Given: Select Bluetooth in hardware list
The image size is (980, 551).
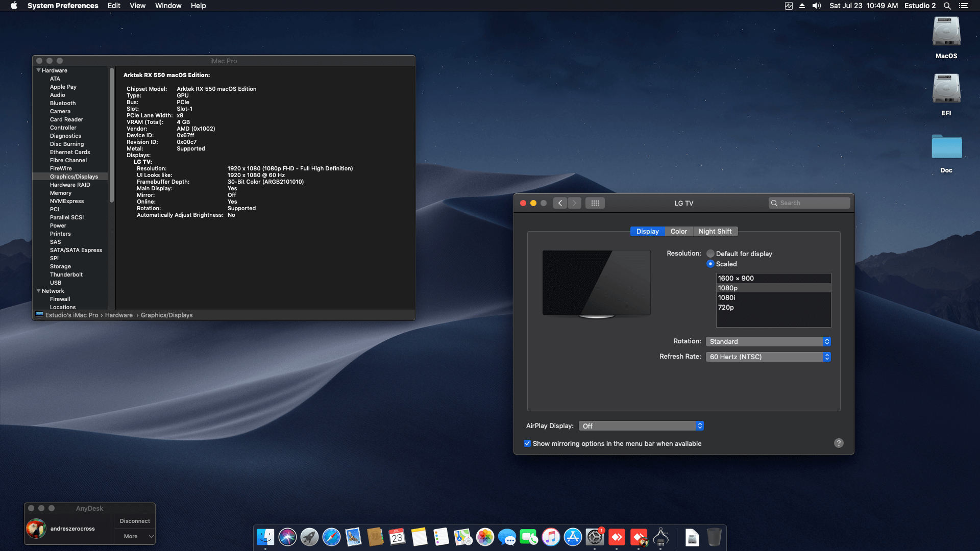Looking at the screenshot, I should 63,103.
